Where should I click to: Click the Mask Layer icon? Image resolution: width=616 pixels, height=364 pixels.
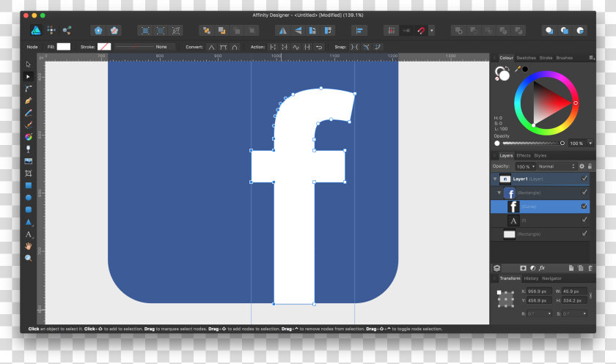[523, 268]
